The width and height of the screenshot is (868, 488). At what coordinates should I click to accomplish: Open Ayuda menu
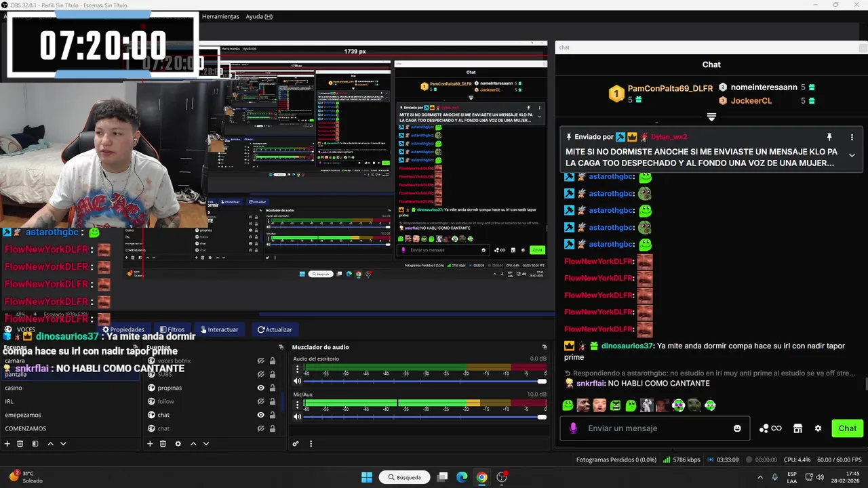[259, 16]
